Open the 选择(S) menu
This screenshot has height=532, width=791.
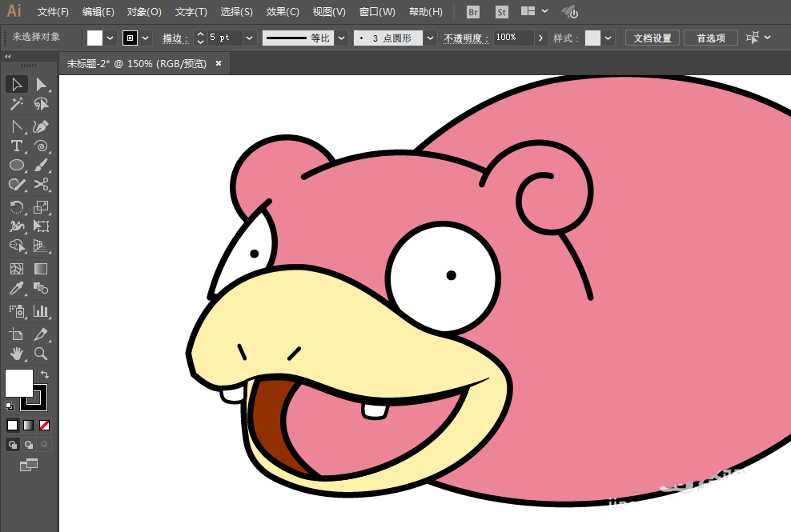tap(236, 11)
